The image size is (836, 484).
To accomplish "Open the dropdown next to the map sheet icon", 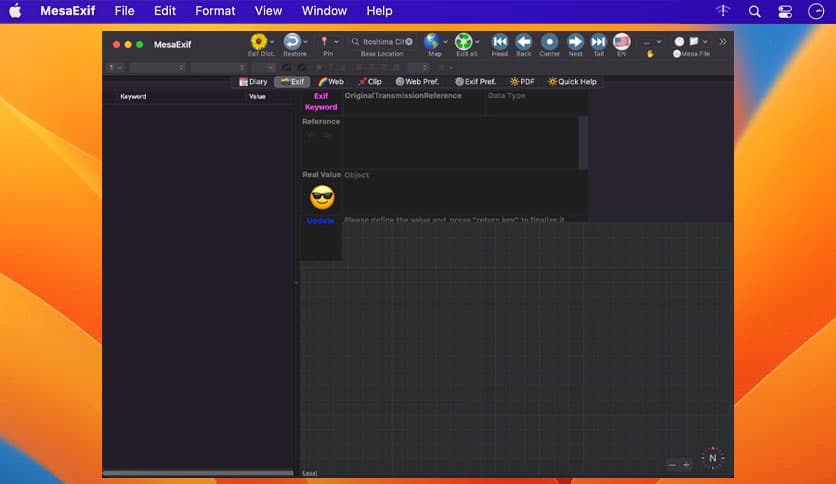I will 705,42.
